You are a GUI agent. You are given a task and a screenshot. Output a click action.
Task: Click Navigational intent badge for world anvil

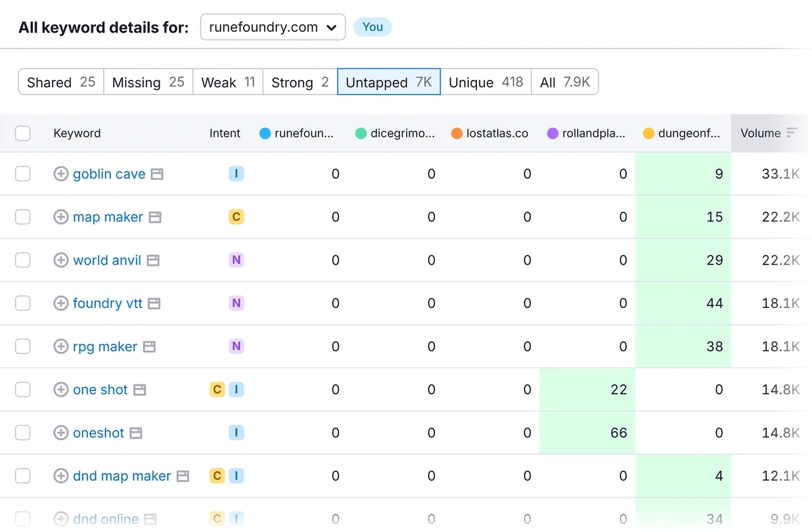[x=236, y=260]
